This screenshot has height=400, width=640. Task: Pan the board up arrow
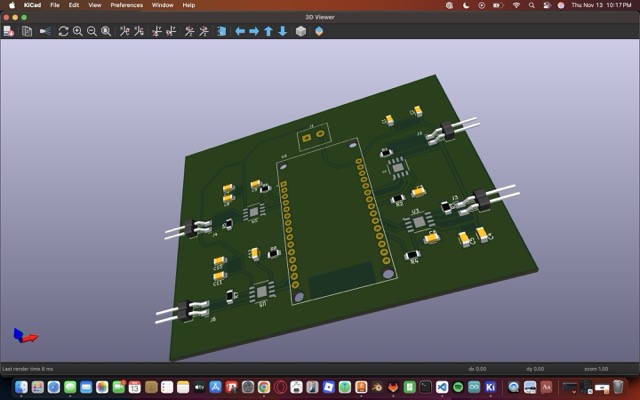268,31
